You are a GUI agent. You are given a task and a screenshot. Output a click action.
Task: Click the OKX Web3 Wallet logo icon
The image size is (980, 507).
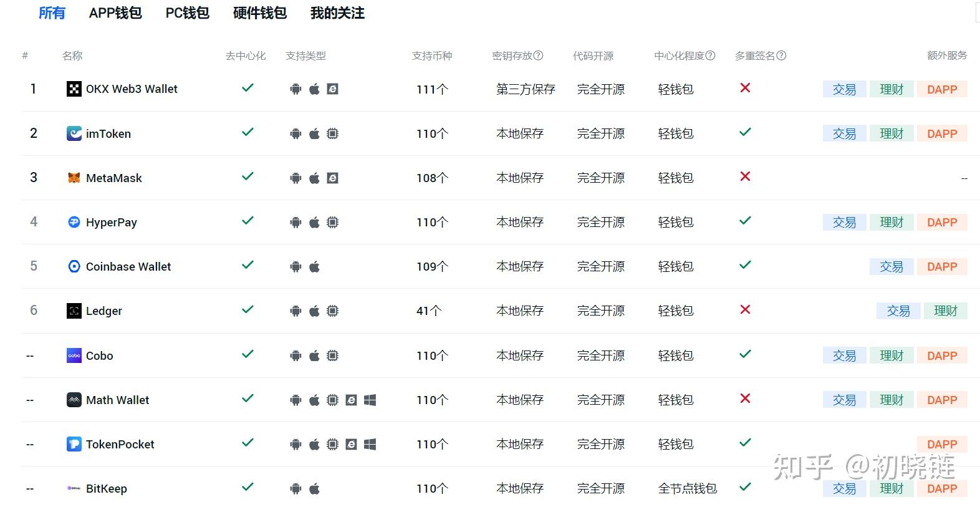(74, 89)
